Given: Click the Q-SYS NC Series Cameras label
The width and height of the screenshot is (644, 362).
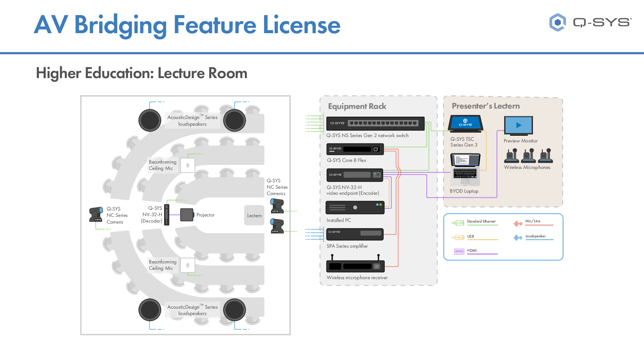Looking at the screenshot, I should [x=277, y=187].
